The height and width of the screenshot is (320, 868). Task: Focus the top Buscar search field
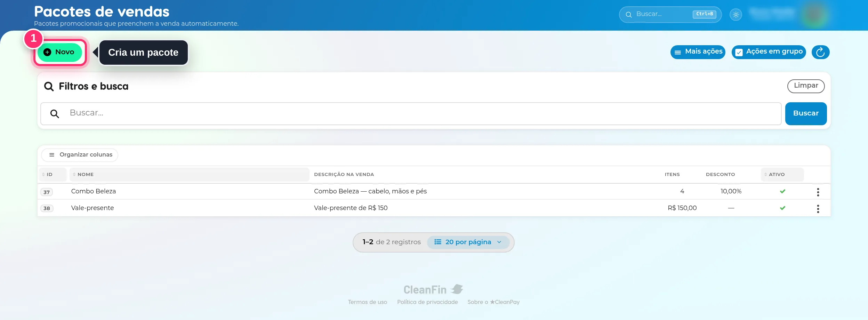point(670,15)
